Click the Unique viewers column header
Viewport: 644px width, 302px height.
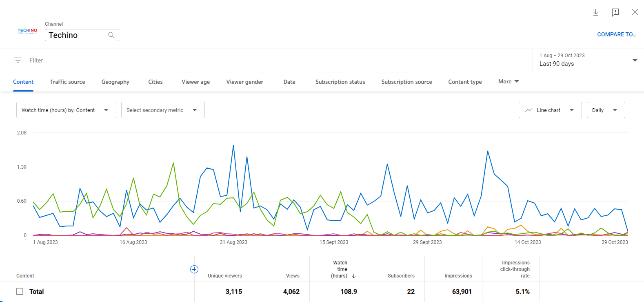tap(225, 276)
